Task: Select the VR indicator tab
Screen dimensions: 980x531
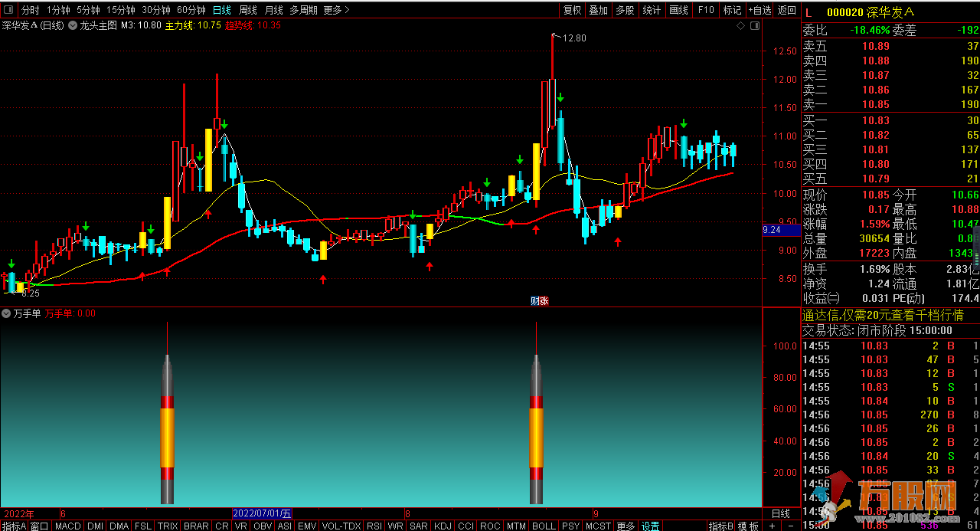Action: [x=241, y=526]
